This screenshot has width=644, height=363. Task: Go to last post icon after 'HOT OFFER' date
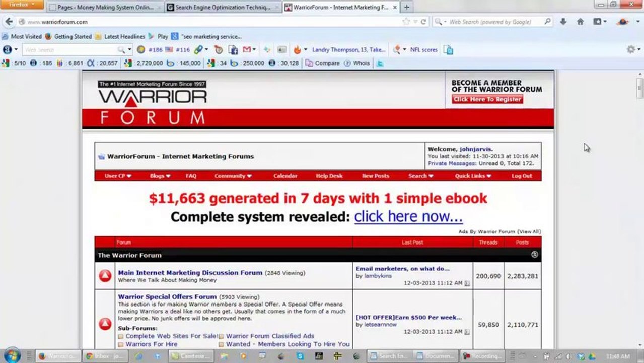tap(467, 332)
